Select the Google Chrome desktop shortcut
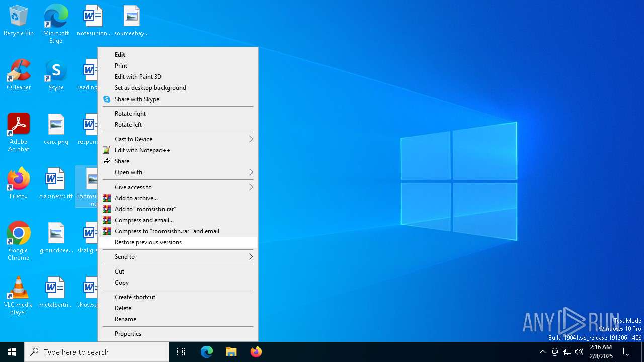 (x=19, y=241)
